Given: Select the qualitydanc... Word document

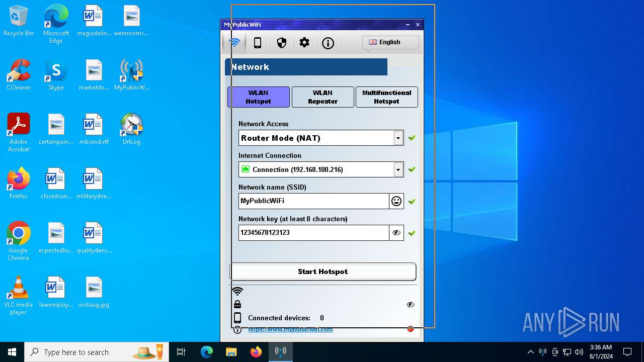Looking at the screenshot, I should (x=94, y=238).
